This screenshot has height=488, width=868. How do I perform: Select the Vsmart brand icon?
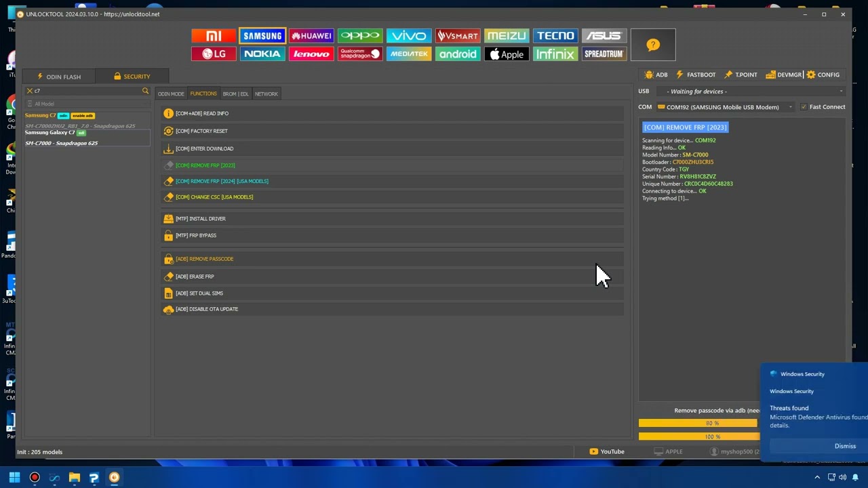pos(458,36)
